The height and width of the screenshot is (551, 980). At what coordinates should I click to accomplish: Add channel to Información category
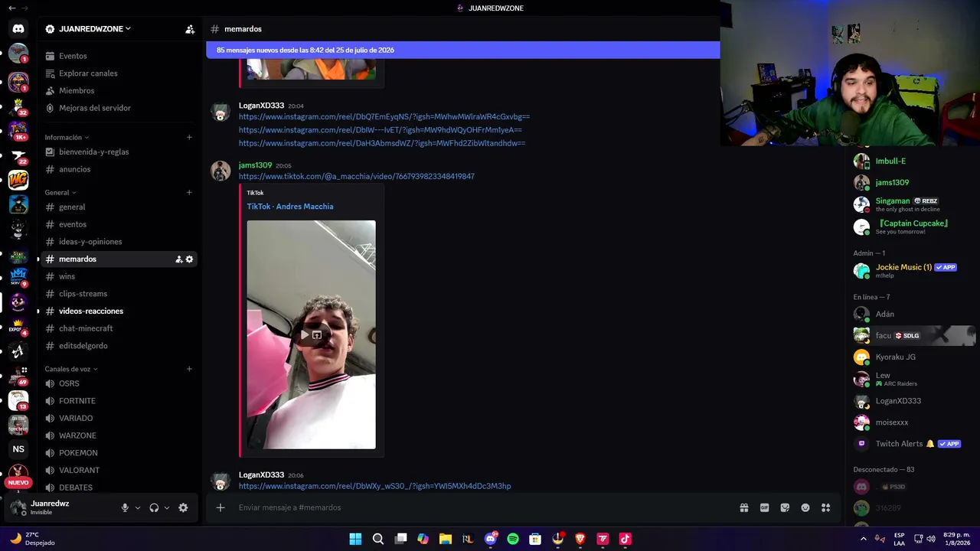click(x=189, y=138)
